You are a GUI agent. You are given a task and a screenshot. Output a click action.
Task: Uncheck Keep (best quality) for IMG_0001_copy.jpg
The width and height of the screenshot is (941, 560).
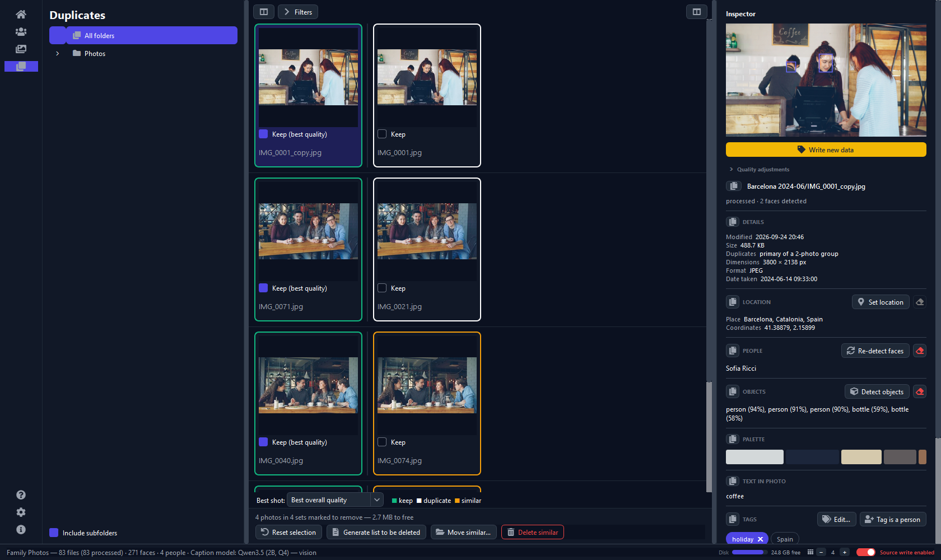[263, 134]
